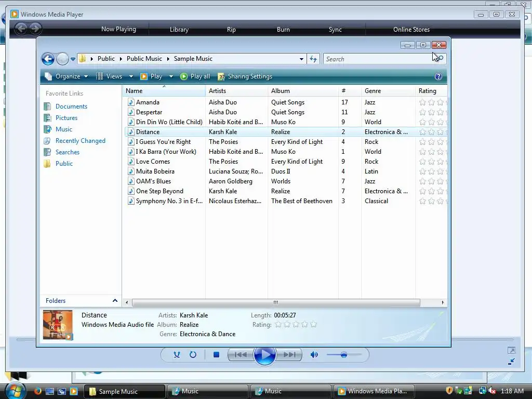Adjust the Media Player volume slider
Viewport: 532px width, 399px height.
click(344, 355)
